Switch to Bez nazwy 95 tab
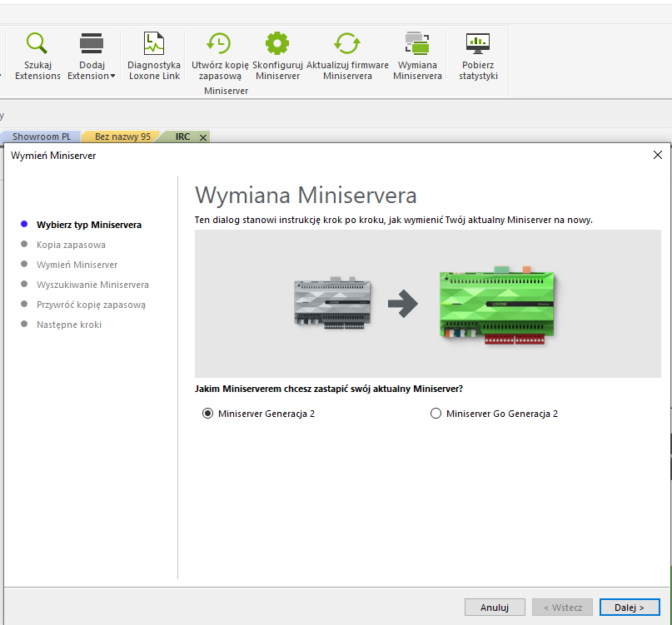This screenshot has height=625, width=672. [x=122, y=136]
